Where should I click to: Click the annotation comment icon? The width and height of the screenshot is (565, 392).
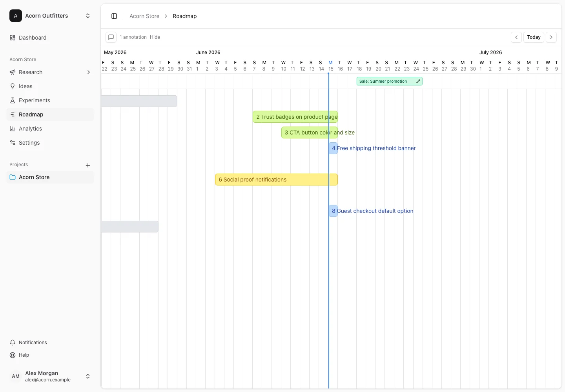point(111,37)
